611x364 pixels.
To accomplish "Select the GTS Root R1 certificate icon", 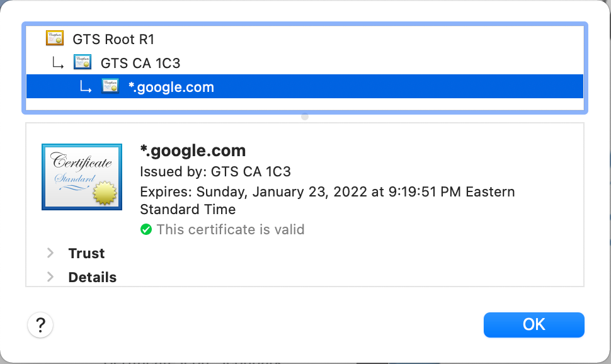I will [x=55, y=38].
